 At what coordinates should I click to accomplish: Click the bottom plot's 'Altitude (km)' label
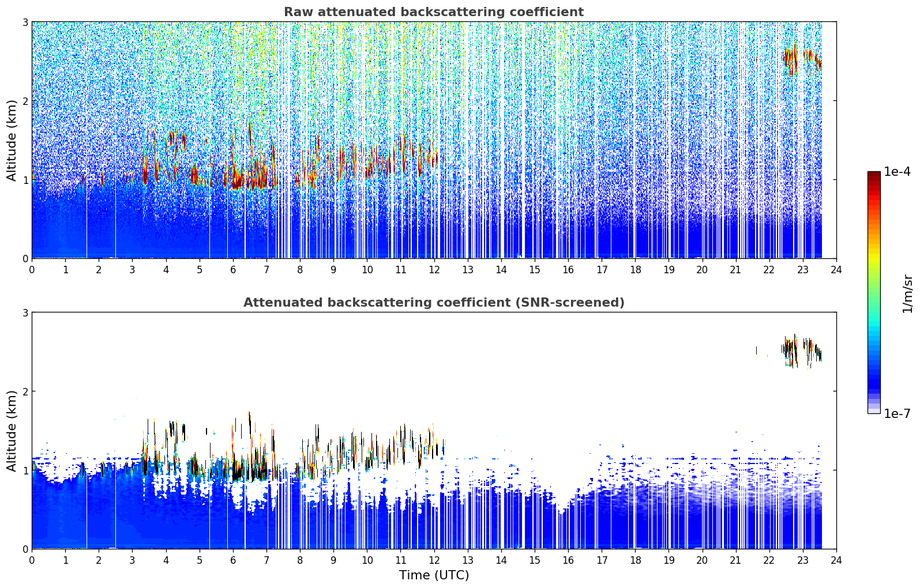pyautogui.click(x=12, y=431)
